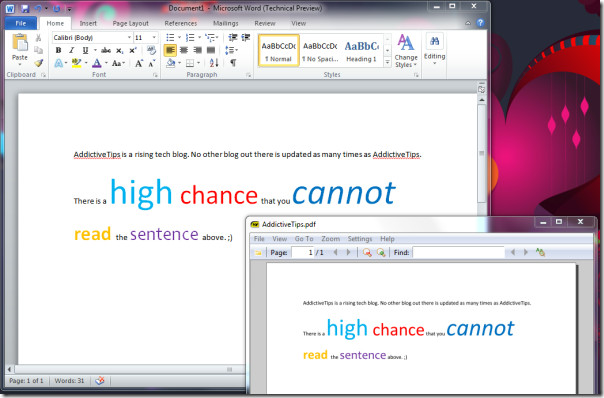Zoom out in the PDF viewer
This screenshot has height=398, width=604.
tap(367, 252)
